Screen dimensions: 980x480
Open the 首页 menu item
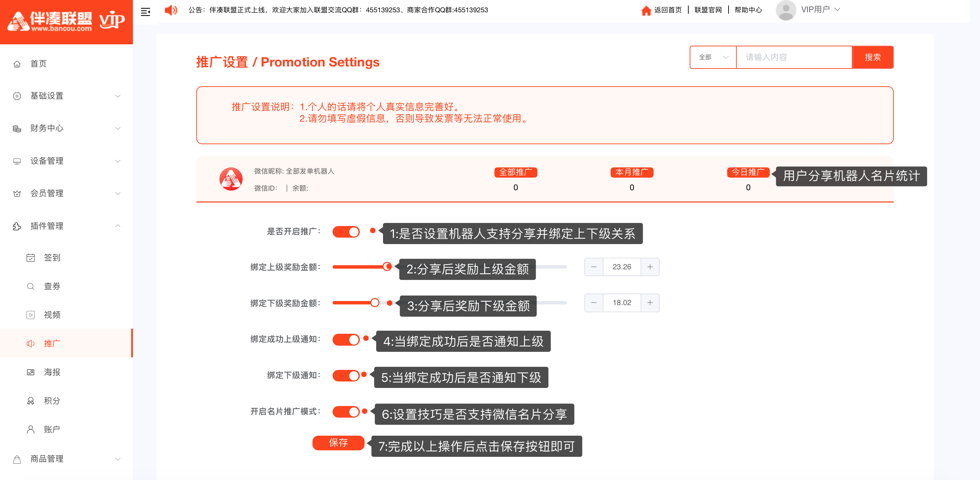click(x=66, y=64)
